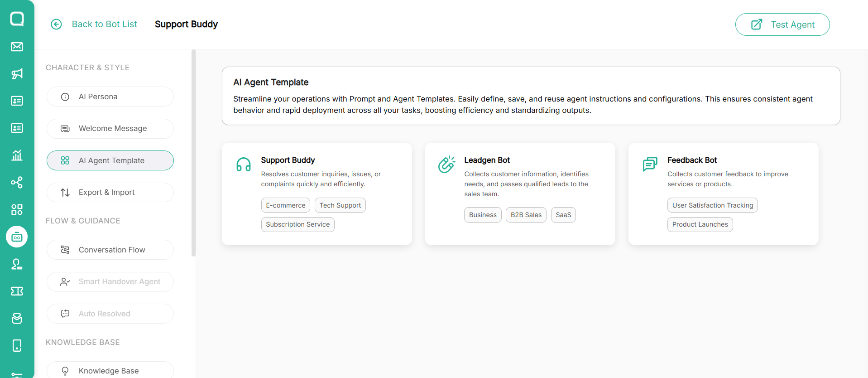Open the share nodes integrations icon
Screen dimensions: 868x378
[17, 183]
